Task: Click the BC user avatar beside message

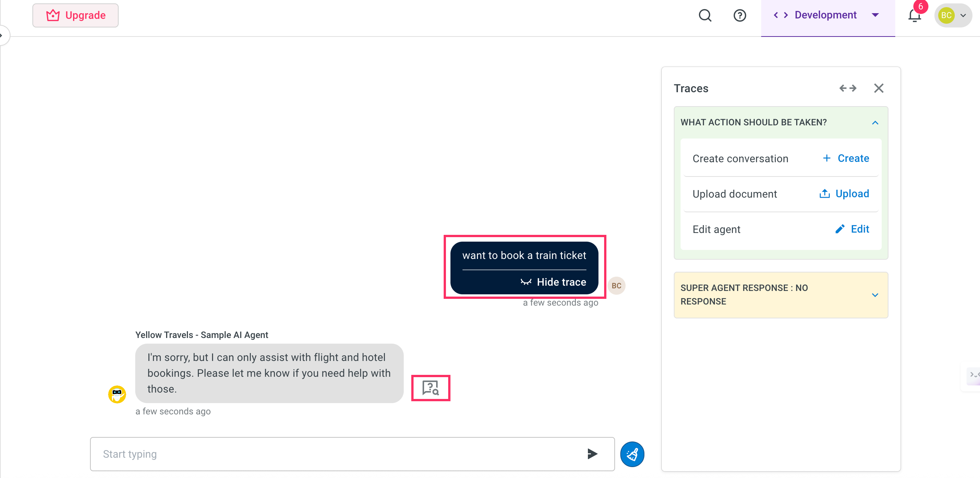Action: coord(616,286)
